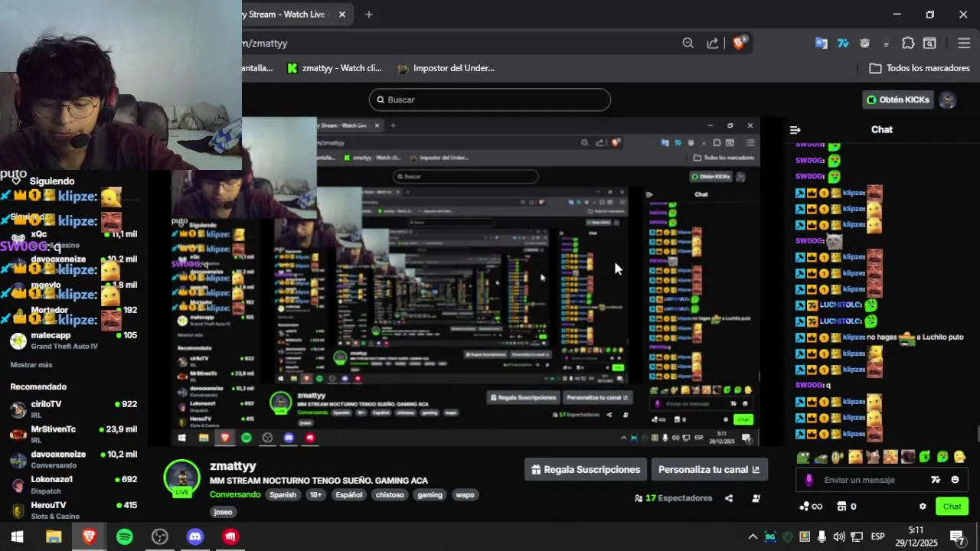Click zmattyy LIVE channel avatar
Image resolution: width=980 pixels, height=551 pixels.
(x=181, y=478)
